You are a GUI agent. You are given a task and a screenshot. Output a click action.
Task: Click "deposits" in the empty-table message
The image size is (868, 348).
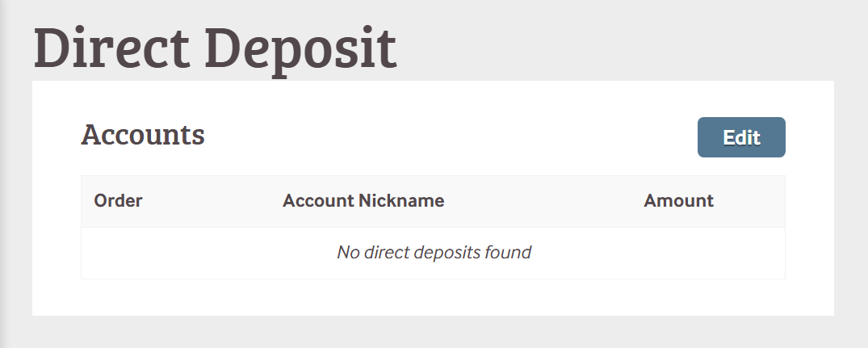pyautogui.click(x=447, y=252)
